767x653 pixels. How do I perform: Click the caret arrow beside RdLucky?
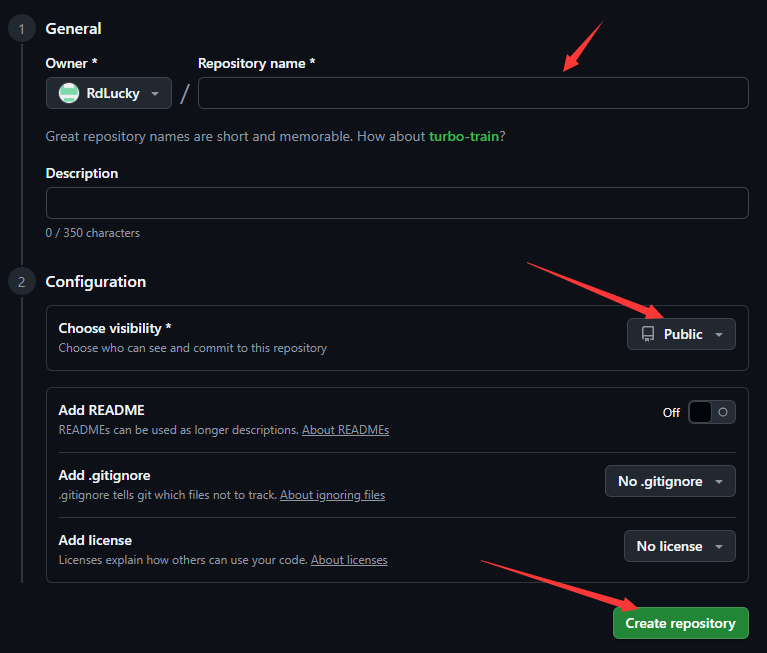155,94
